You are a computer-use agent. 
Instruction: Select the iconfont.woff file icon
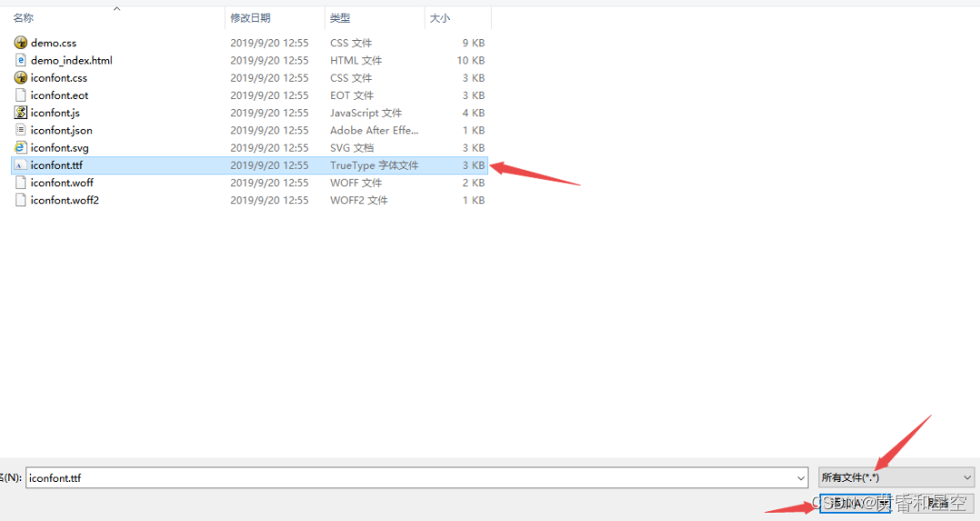[x=21, y=182]
